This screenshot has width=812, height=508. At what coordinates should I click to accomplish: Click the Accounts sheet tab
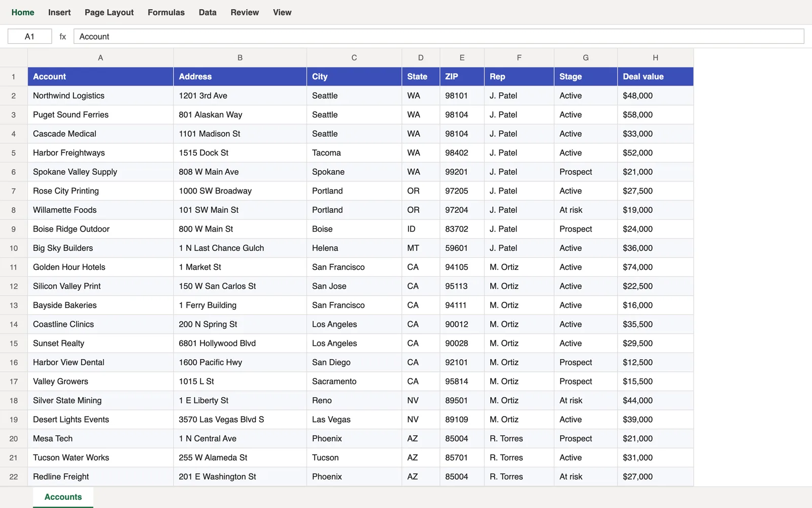(63, 497)
